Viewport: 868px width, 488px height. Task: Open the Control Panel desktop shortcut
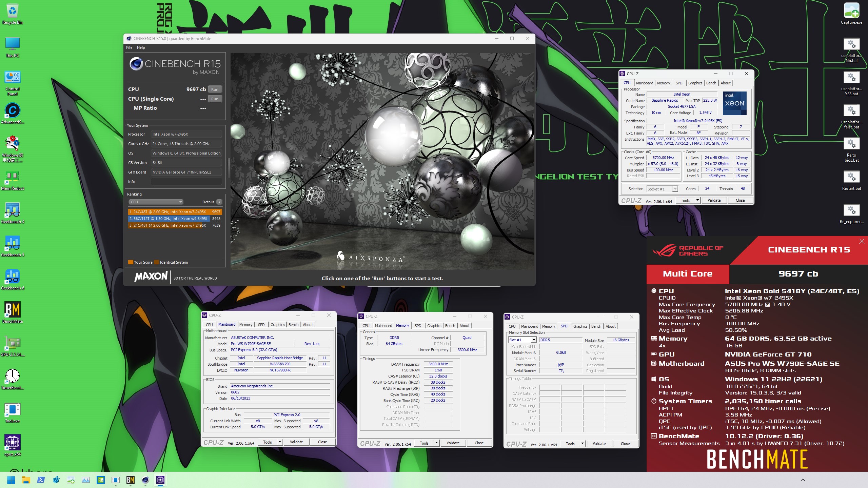click(13, 83)
